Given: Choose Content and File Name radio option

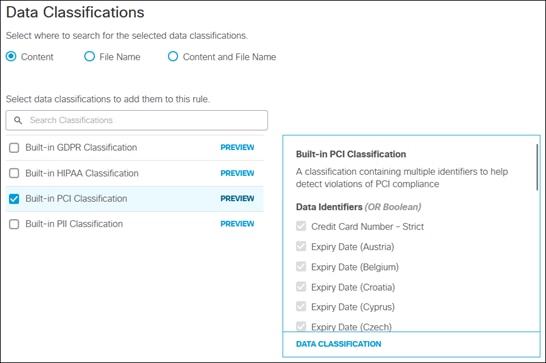Looking at the screenshot, I should [173, 56].
